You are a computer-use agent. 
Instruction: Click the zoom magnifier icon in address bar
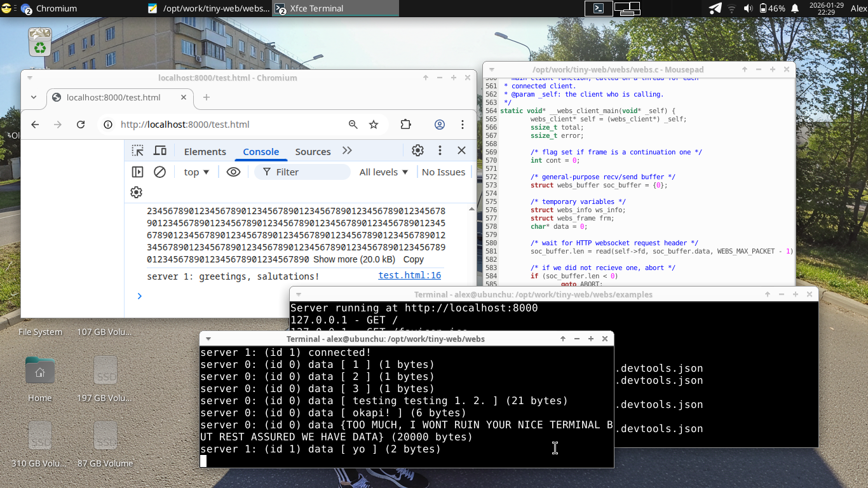click(x=353, y=125)
